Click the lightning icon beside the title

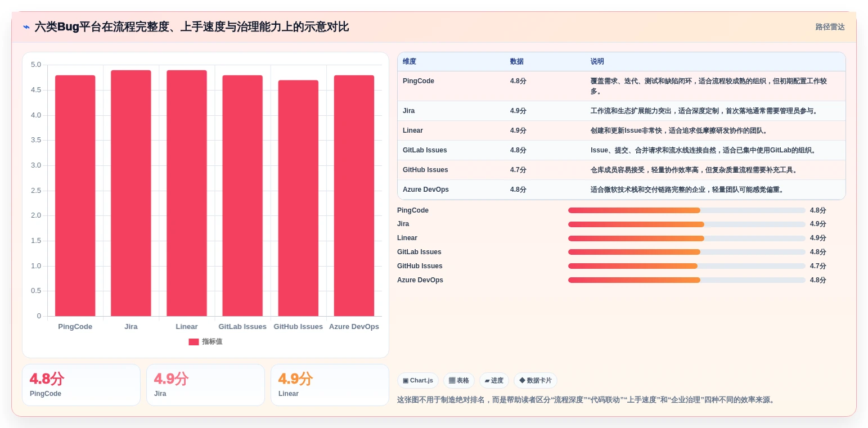point(26,27)
